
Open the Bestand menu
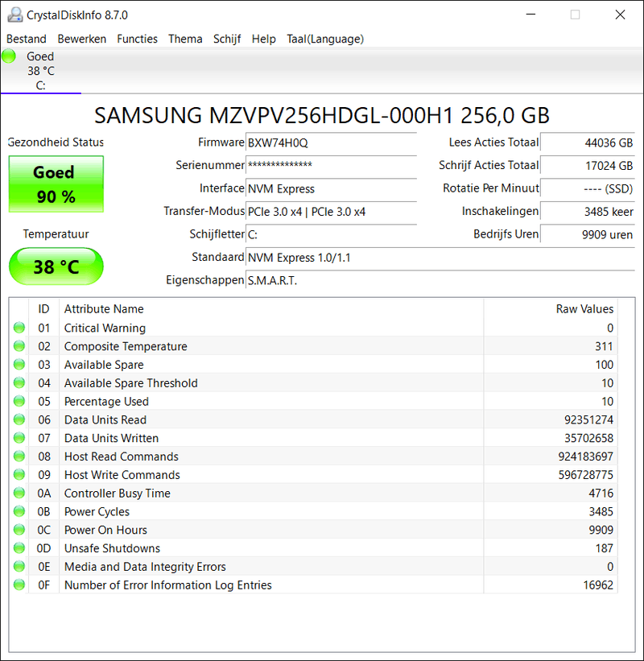(26, 39)
